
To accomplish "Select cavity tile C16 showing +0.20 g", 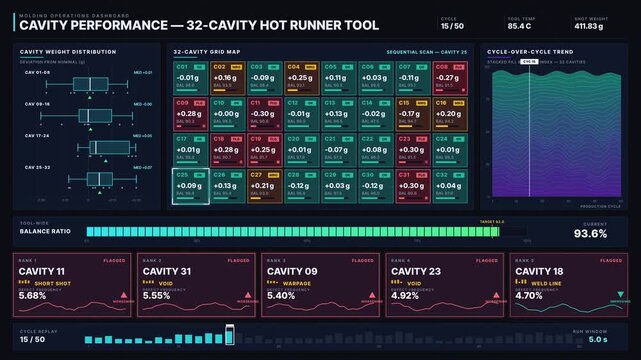I will 450,114.
